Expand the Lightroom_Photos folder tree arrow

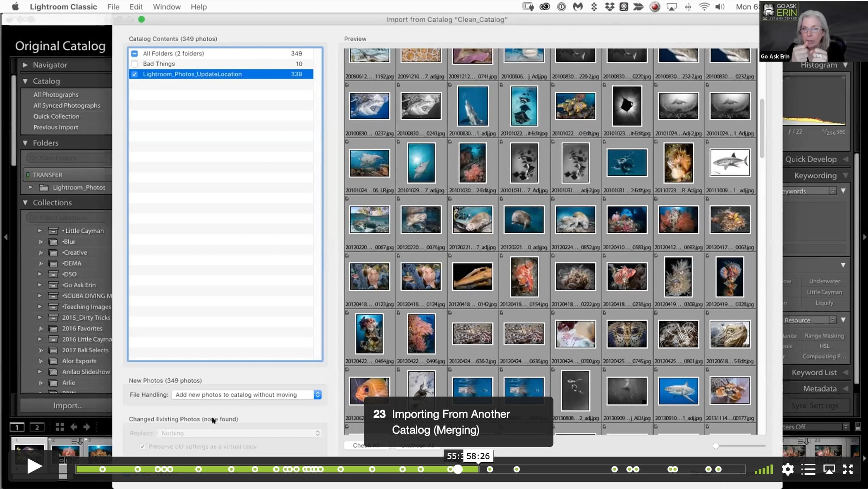click(x=30, y=187)
